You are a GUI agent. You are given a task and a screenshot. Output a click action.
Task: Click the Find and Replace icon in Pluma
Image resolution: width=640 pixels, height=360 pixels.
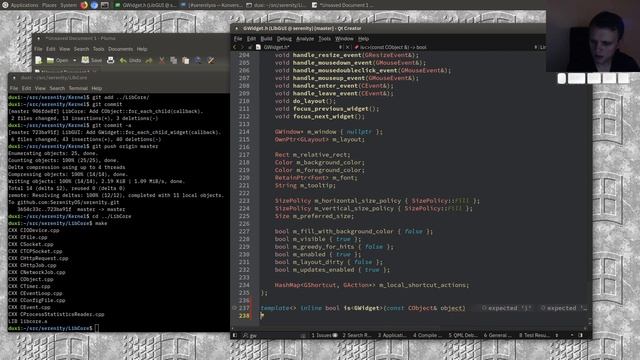211,60
